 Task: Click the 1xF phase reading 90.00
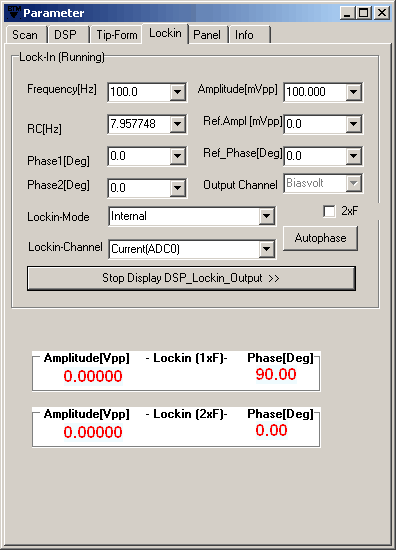click(x=276, y=374)
